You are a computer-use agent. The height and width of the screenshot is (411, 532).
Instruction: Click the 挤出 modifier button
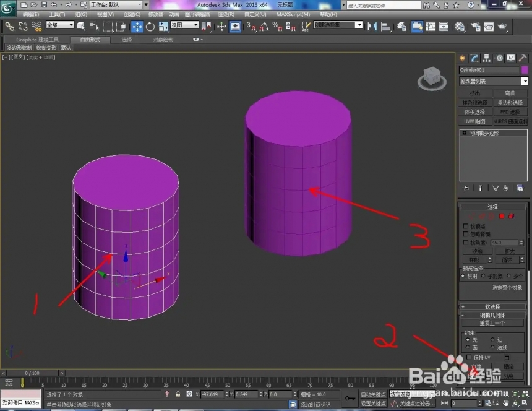475,93
